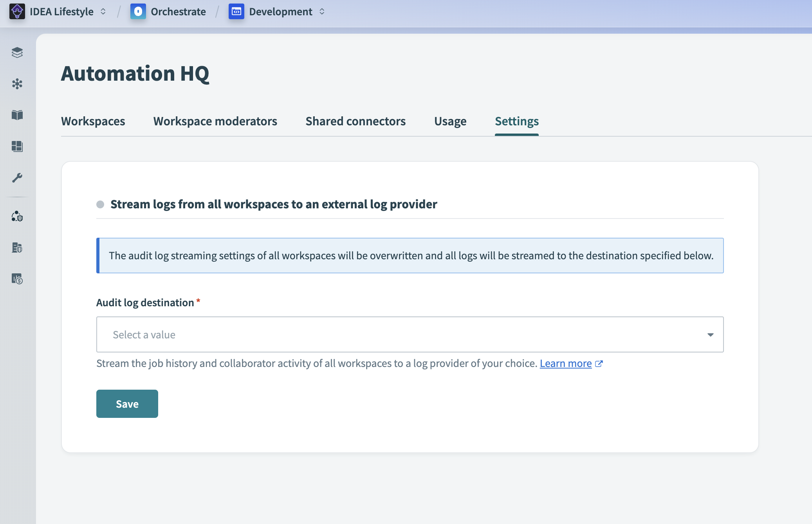The width and height of the screenshot is (812, 524).
Task: Click the IDEA Lifestyle logo icon
Action: [x=17, y=12]
